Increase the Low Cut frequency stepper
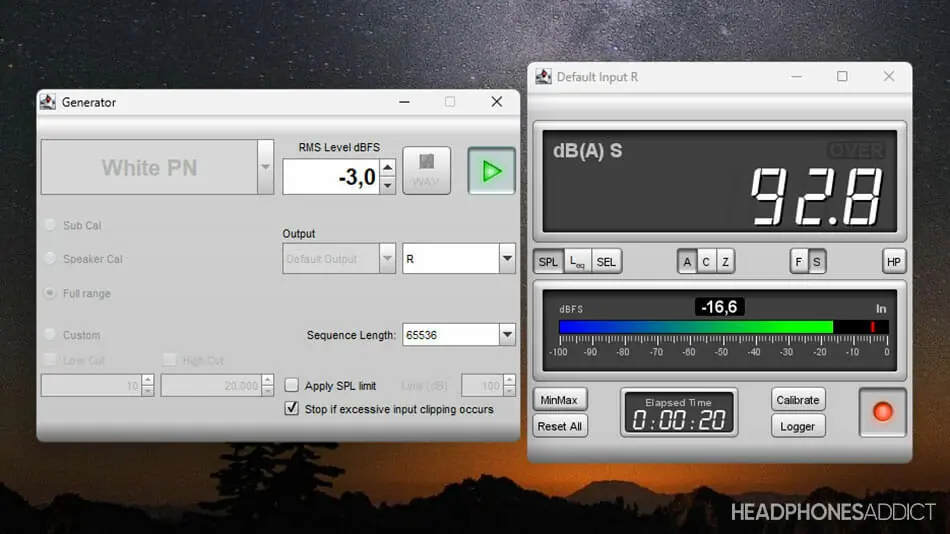This screenshot has height=534, width=950. click(148, 380)
